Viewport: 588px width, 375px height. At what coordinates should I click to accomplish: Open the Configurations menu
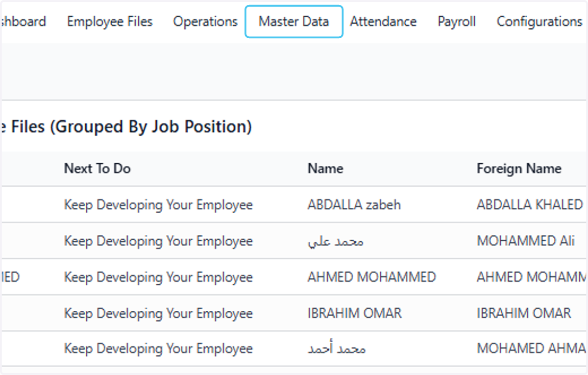(539, 22)
